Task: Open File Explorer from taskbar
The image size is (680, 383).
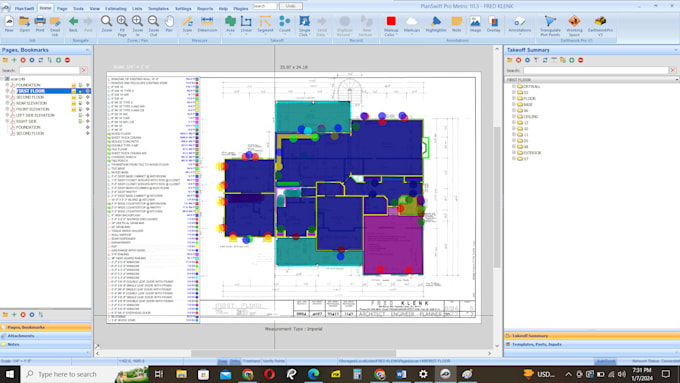Action: click(x=181, y=374)
